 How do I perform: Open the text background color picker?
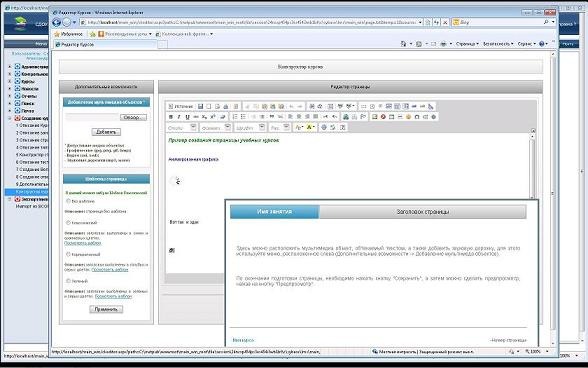coord(310,128)
